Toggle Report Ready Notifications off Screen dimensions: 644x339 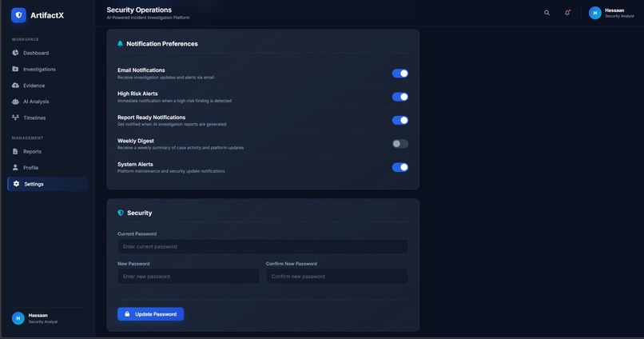(400, 120)
